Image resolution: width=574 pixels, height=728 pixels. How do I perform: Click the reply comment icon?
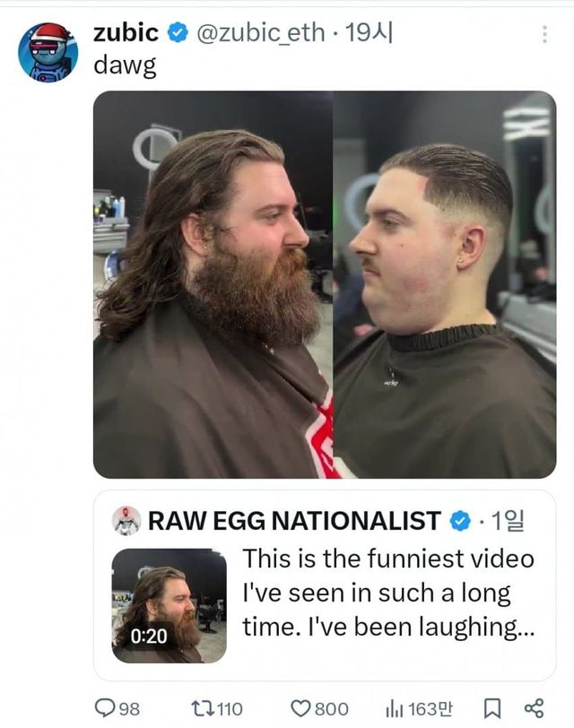pyautogui.click(x=106, y=708)
